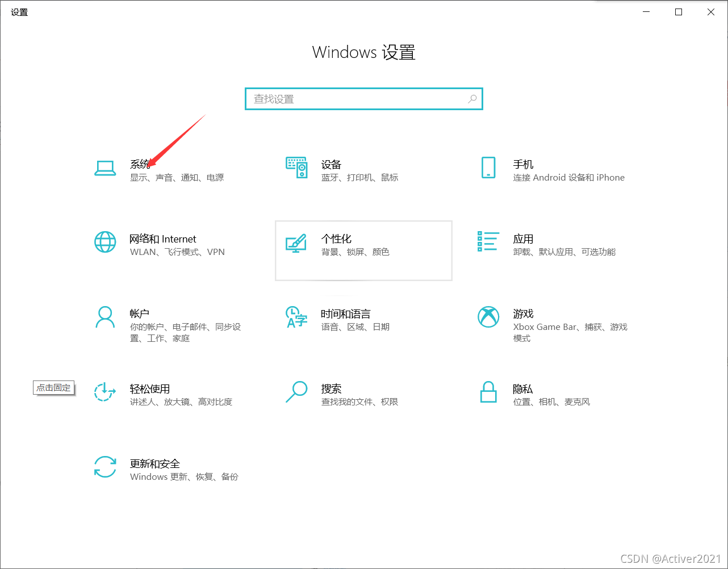Viewport: 728px width, 569px height.
Task: Click the Windows 更新、恢复、备份 description
Action: point(185,477)
